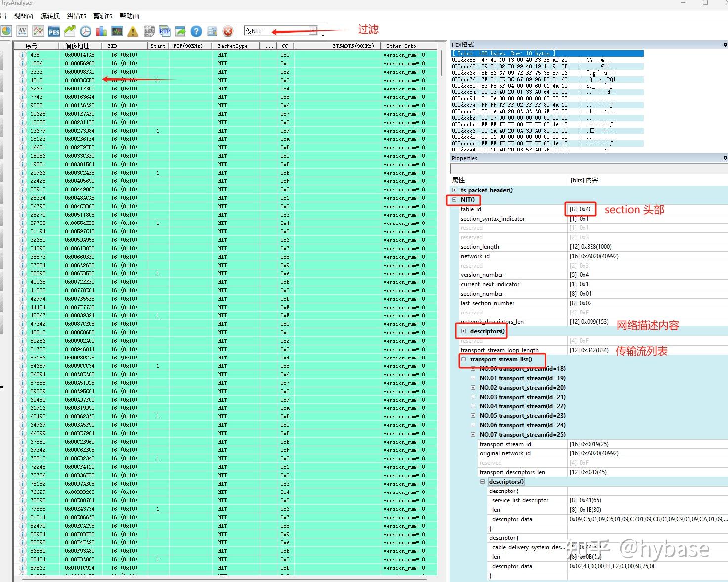Open the 仅NIT filter dropdown
Screen dimensions: 728x582
click(x=313, y=31)
